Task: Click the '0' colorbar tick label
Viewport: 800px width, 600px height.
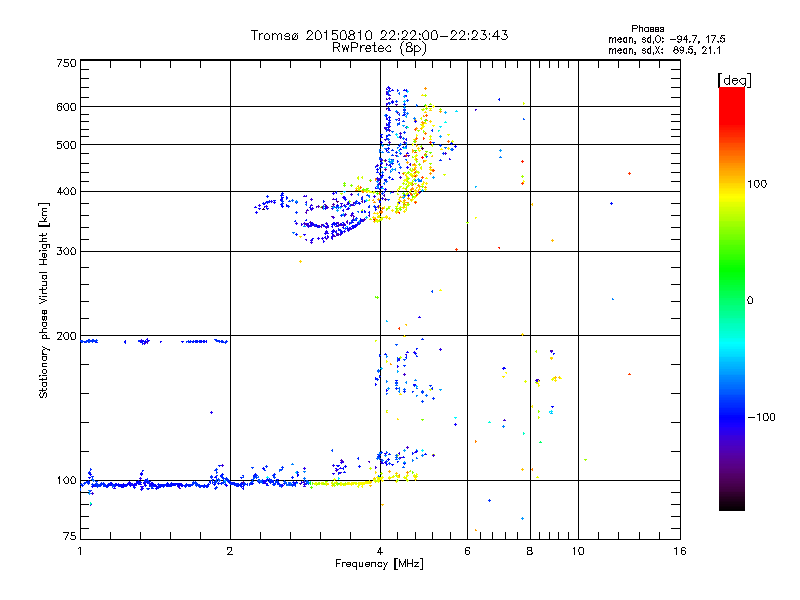Action: tap(749, 301)
